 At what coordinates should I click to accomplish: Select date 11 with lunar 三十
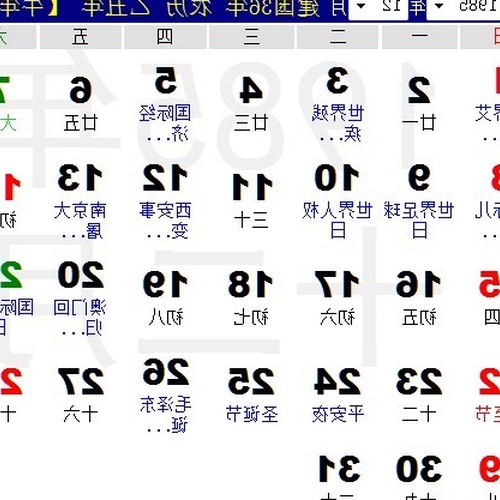(252, 187)
